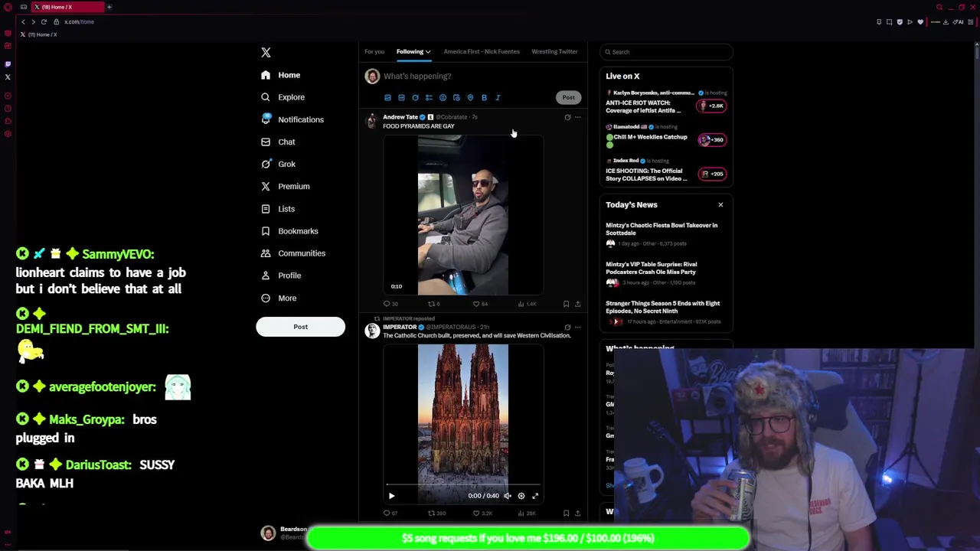Close the Today's News panel
This screenshot has width=980, height=551.
(720, 204)
